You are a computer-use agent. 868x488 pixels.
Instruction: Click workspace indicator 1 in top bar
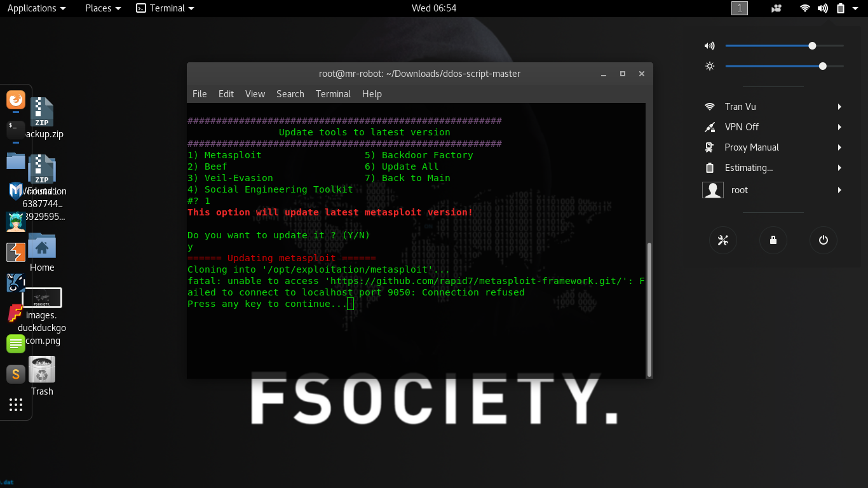pos(740,8)
